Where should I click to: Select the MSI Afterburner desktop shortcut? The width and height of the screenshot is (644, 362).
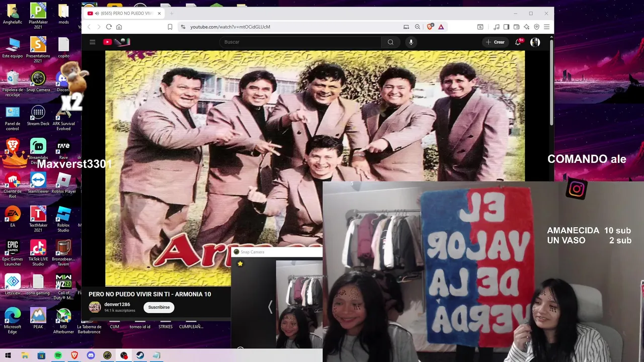coord(63,321)
